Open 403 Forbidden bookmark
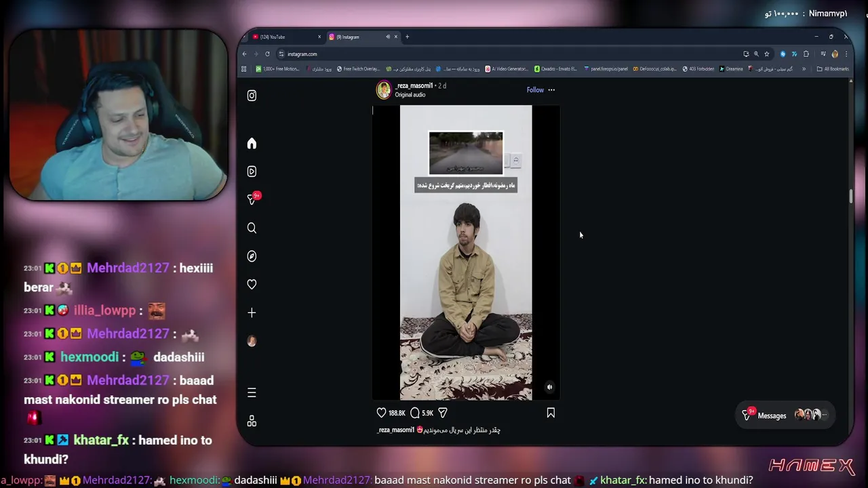The width and height of the screenshot is (868, 488). point(698,68)
